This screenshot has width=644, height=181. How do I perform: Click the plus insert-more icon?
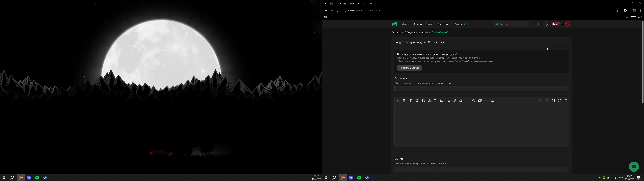click(486, 101)
